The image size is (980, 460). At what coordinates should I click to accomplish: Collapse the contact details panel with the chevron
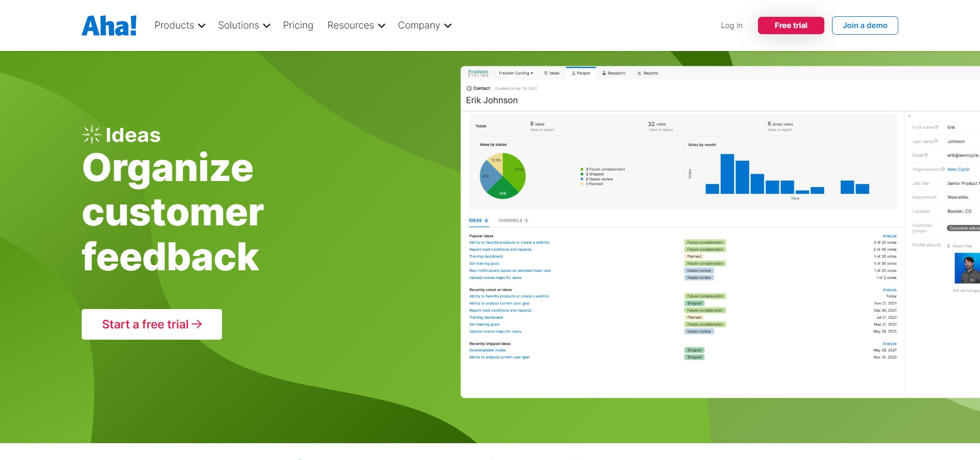(x=909, y=116)
